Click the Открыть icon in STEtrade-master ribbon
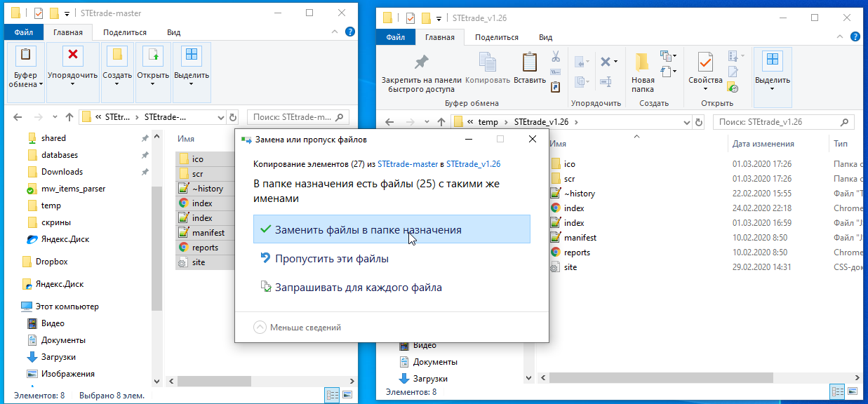The width and height of the screenshot is (868, 404). coord(152,55)
